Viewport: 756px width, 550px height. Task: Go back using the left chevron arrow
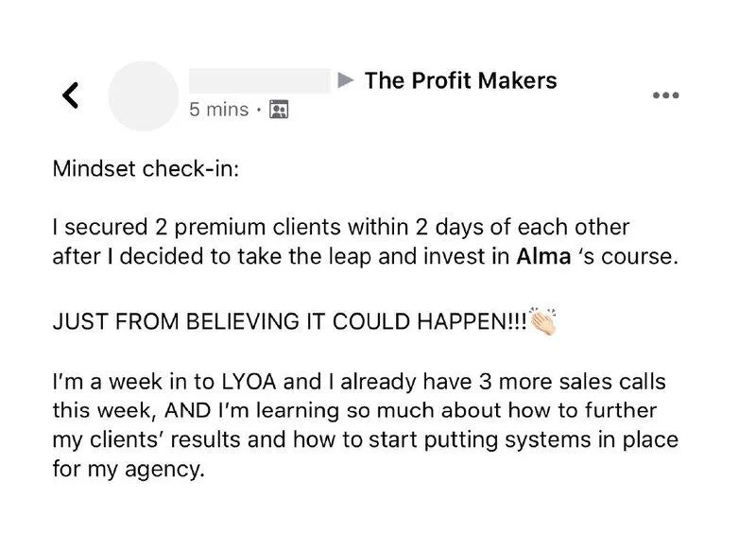tap(70, 95)
